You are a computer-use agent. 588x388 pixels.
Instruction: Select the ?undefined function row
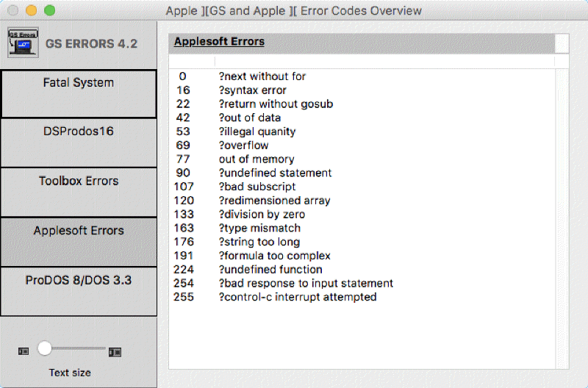pos(362,270)
